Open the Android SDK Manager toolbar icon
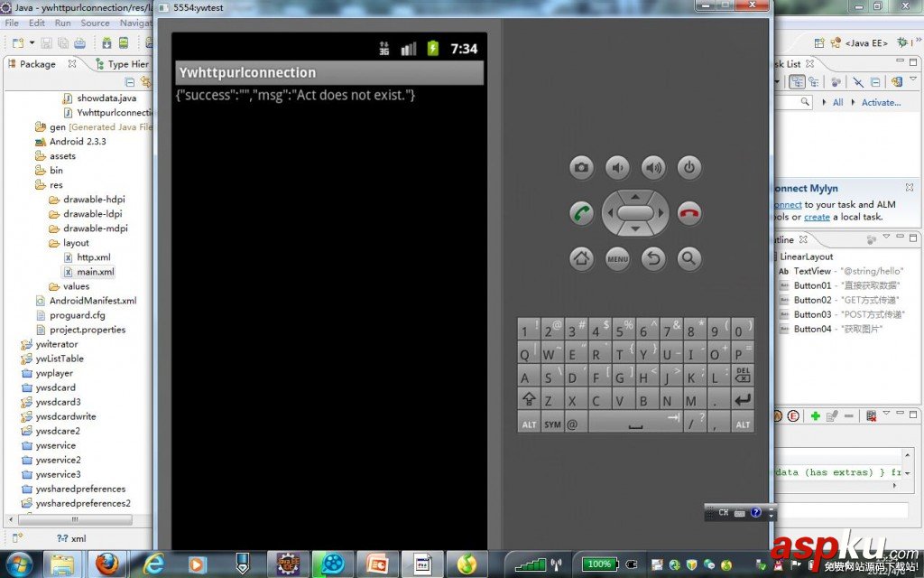This screenshot has height=578, width=924. point(106,42)
